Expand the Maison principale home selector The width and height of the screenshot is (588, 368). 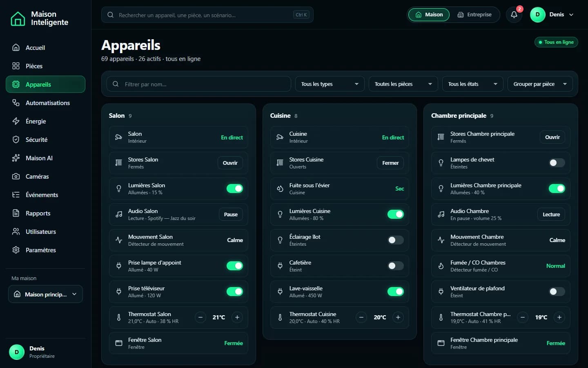click(45, 294)
